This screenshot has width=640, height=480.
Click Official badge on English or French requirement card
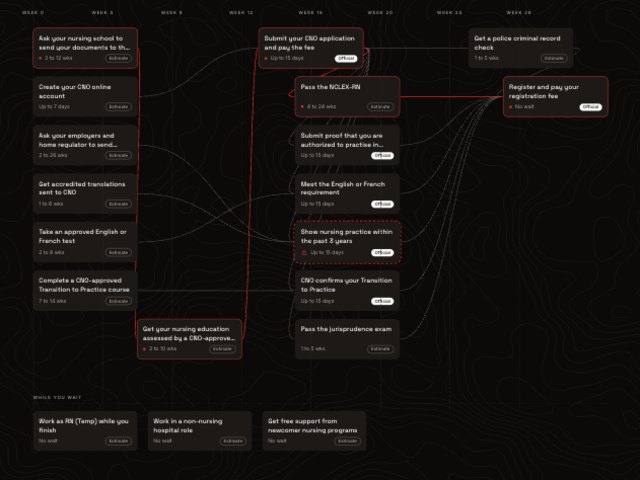coord(382,204)
